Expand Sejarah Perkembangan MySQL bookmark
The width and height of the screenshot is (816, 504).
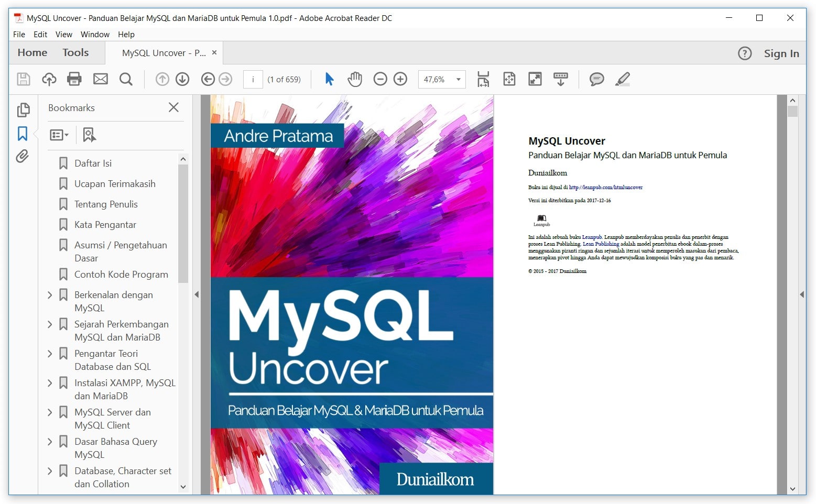(x=50, y=324)
